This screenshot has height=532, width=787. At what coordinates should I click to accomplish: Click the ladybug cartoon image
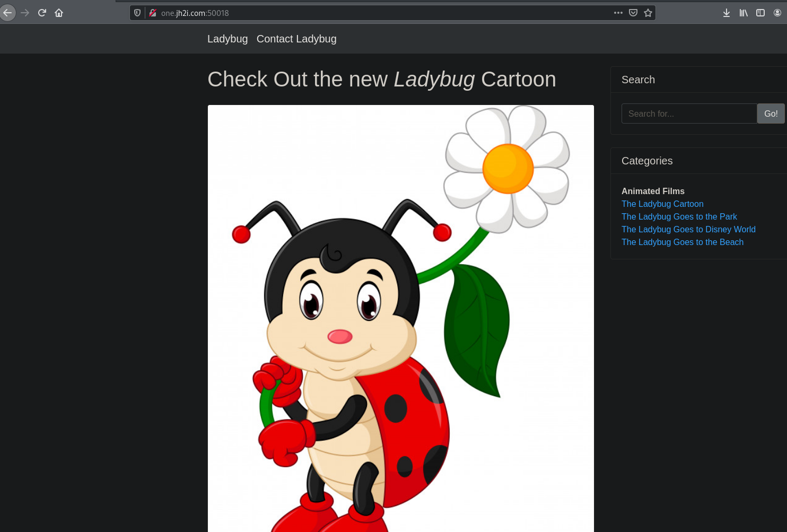tap(400, 318)
